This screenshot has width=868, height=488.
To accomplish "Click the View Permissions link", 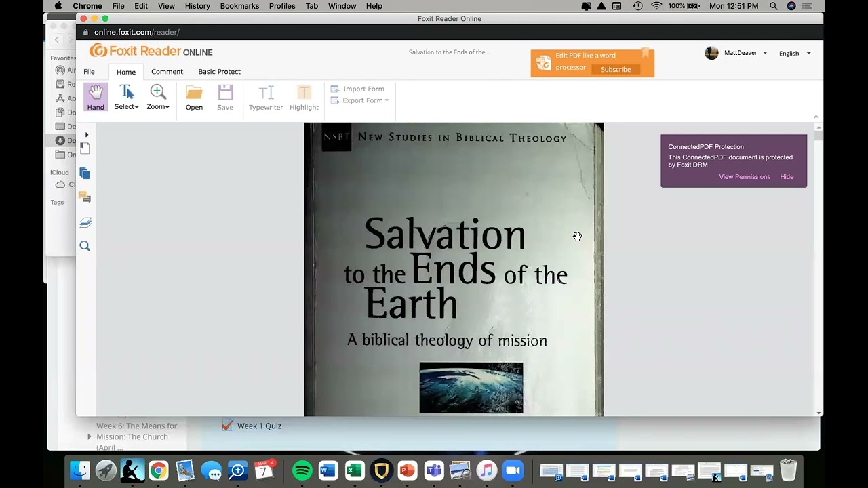I will 745,177.
